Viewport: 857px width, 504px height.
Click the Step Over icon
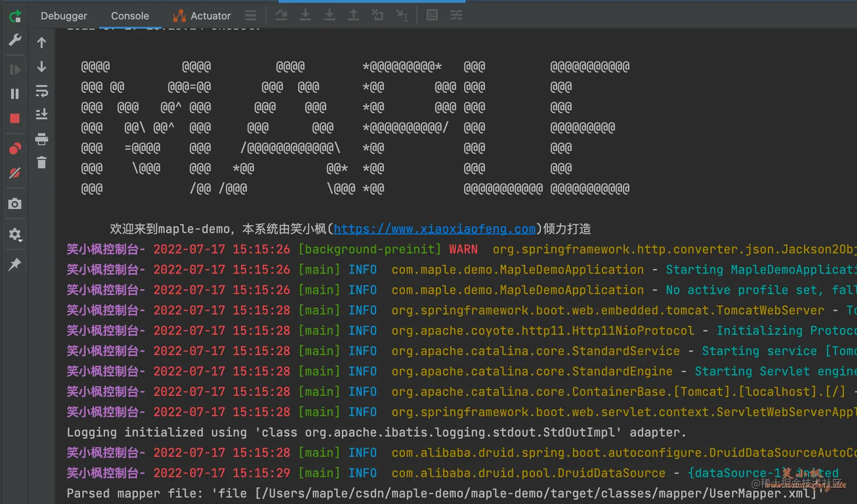281,15
